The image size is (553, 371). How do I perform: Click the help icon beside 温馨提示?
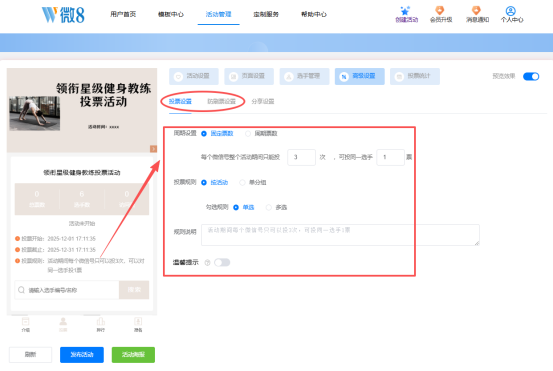point(207,262)
